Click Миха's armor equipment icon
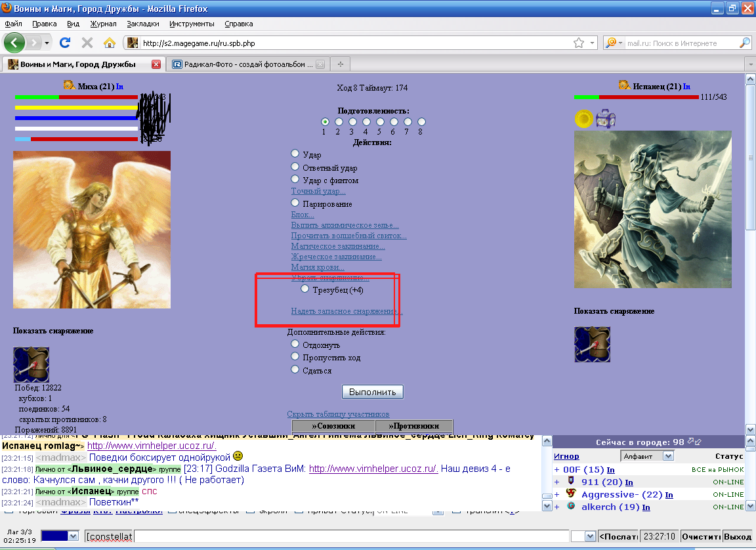The height and width of the screenshot is (550, 756). (x=31, y=364)
